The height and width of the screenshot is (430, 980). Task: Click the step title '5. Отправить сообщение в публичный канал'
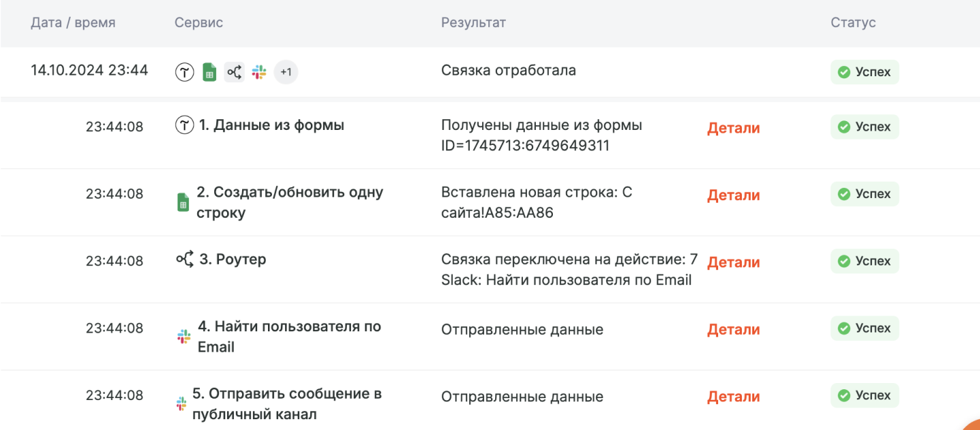287,403
